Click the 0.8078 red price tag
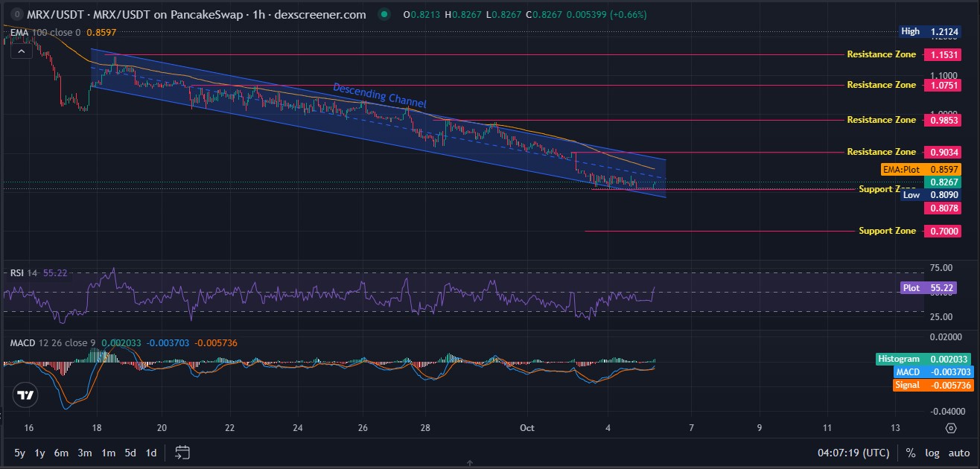 pyautogui.click(x=942, y=209)
